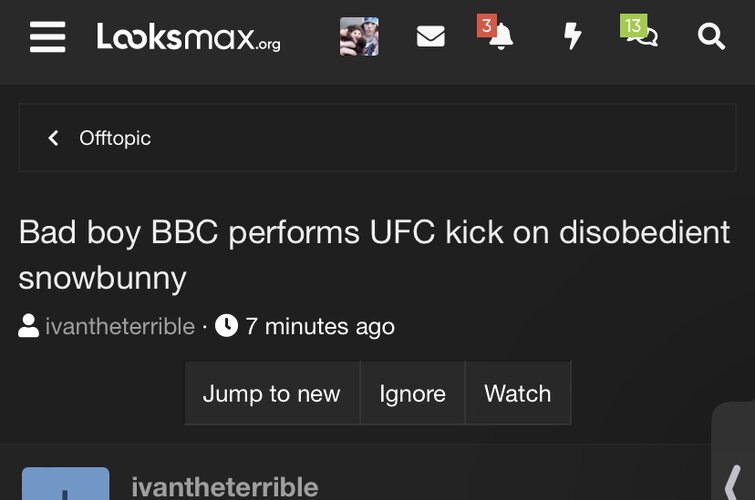The height and width of the screenshot is (500, 755).
Task: Open ivantheterrible profile link under the title
Action: [x=120, y=327]
